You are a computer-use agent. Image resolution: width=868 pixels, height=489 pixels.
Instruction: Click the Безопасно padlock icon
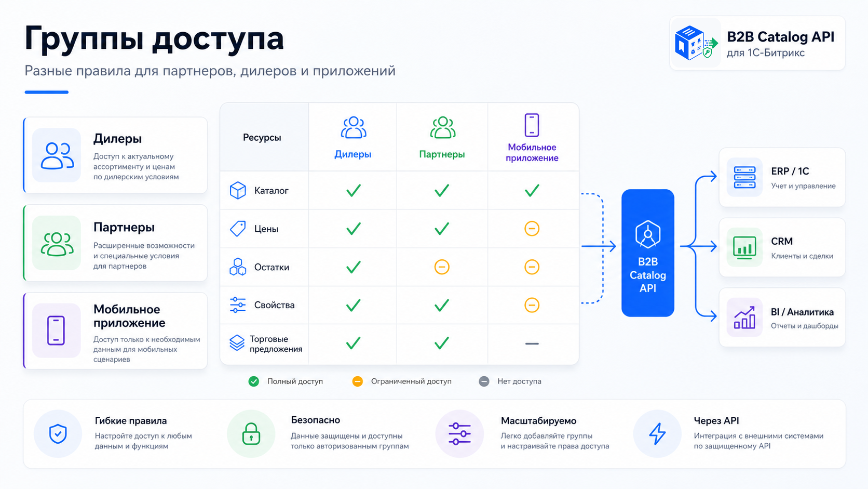click(x=251, y=434)
